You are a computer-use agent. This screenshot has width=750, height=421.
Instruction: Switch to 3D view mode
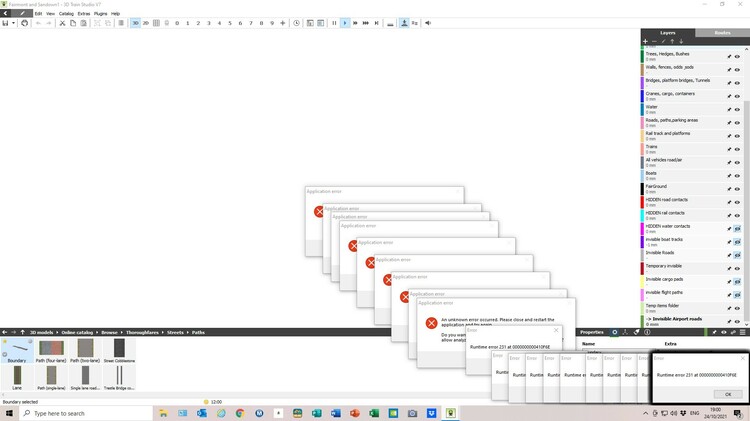pyautogui.click(x=135, y=23)
